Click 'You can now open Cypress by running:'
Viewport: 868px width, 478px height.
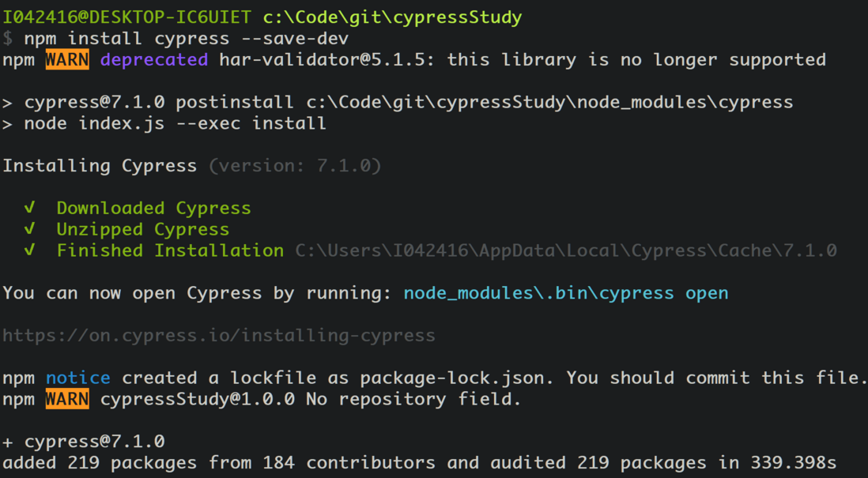[198, 293]
